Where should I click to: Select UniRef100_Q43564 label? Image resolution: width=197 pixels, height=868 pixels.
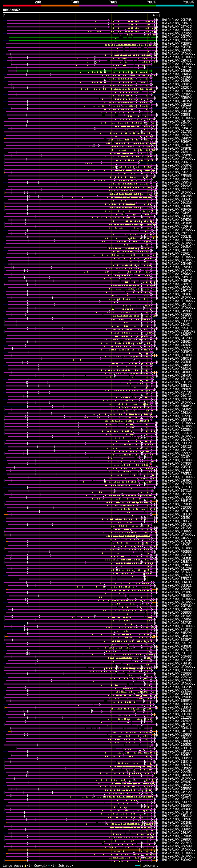[x=177, y=81]
